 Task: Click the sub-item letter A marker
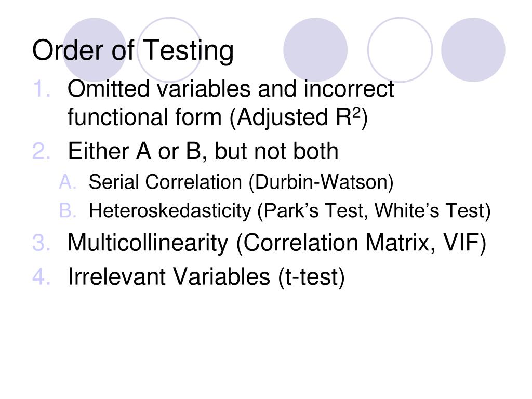68,182
